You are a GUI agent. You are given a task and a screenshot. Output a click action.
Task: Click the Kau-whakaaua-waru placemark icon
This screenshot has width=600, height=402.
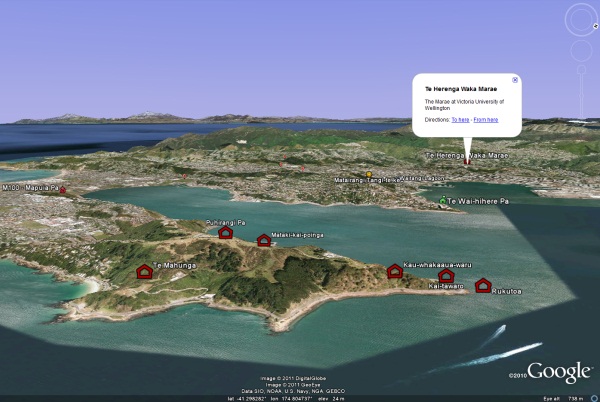coord(394,271)
